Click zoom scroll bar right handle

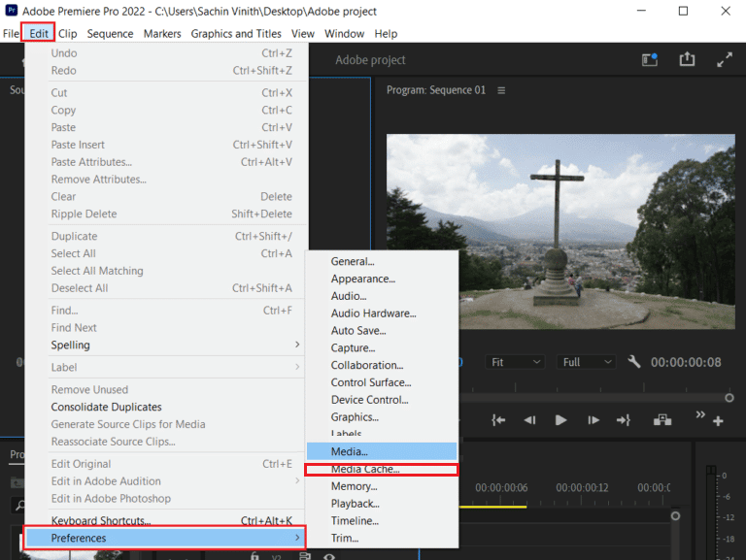[729, 398]
